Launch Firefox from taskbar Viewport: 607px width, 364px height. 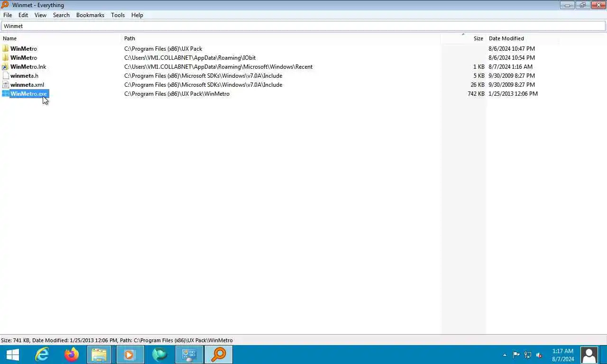click(x=72, y=355)
